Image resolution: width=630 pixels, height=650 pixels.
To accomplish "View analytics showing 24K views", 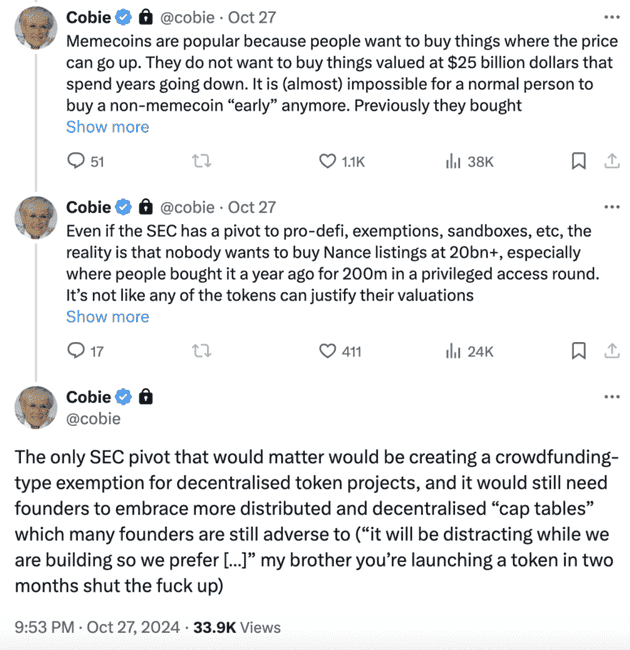I will click(x=469, y=351).
